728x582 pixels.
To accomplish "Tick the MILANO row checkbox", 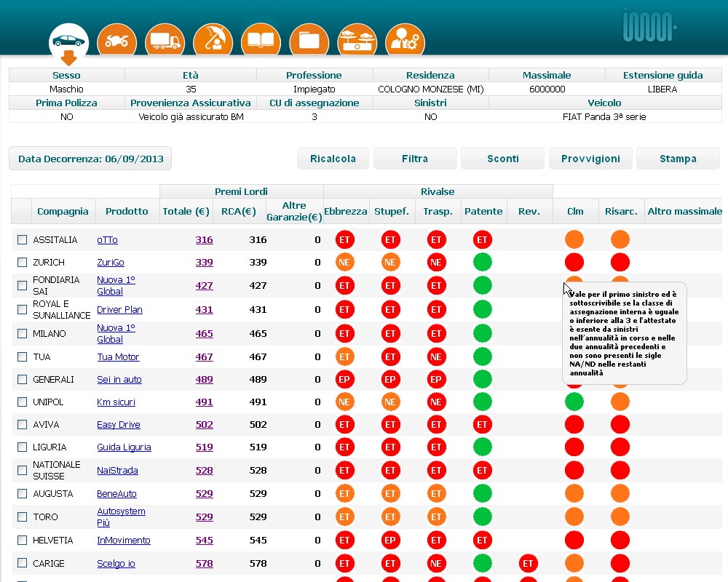I will (22, 333).
